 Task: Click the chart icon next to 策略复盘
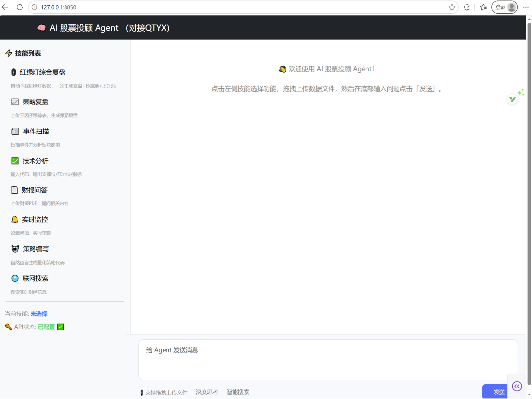pos(15,102)
